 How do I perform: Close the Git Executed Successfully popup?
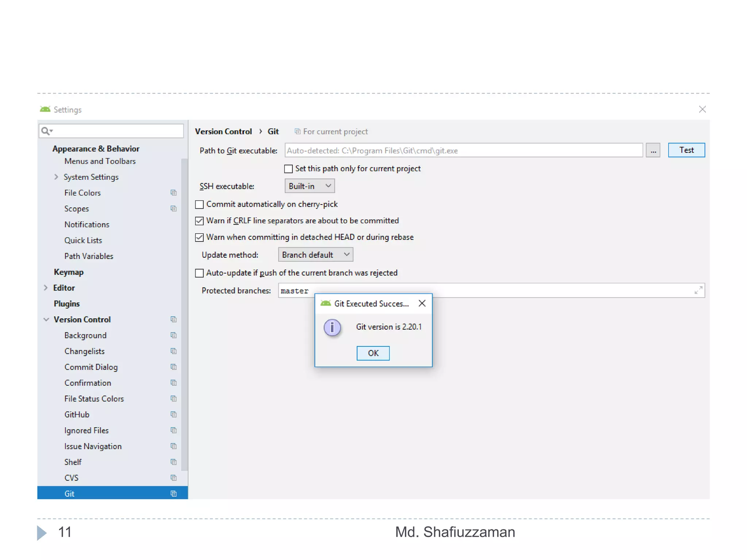tap(422, 303)
